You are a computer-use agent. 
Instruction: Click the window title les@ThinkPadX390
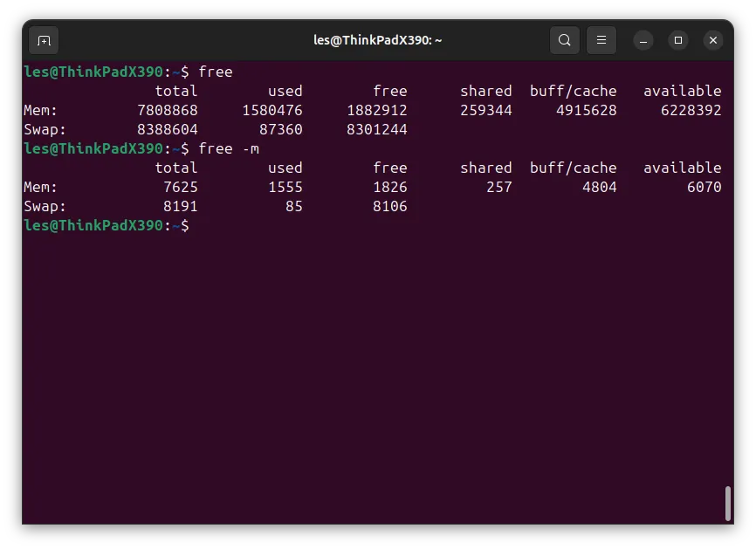tap(377, 40)
